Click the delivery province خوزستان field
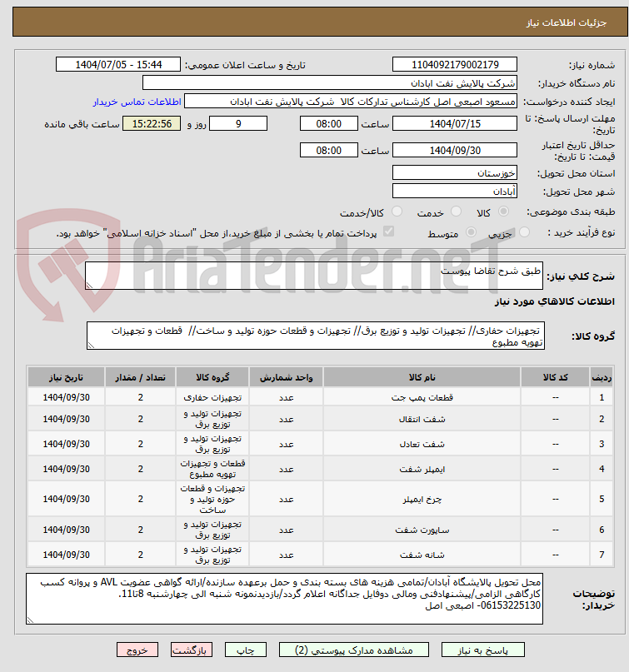Image resolution: width=629 pixels, height=672 pixels. (455, 172)
